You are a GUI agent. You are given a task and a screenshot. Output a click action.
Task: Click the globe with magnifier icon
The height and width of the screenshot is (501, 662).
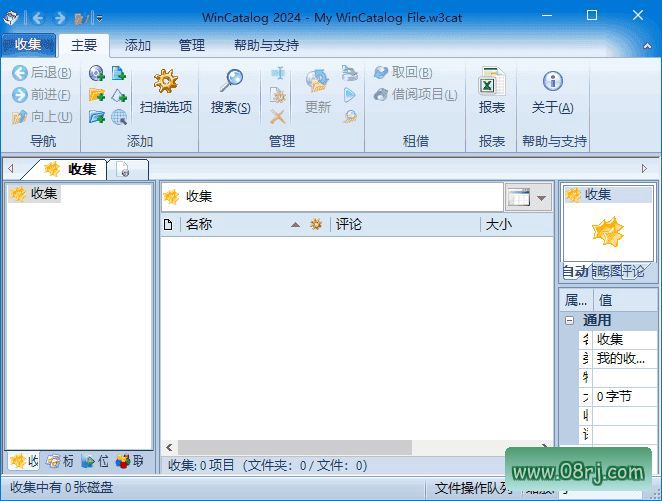pyautogui.click(x=119, y=117)
